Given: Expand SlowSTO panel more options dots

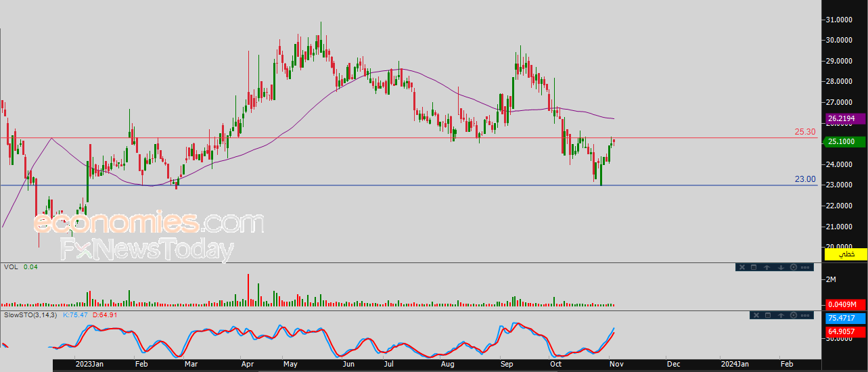Looking at the screenshot, I should click(805, 315).
